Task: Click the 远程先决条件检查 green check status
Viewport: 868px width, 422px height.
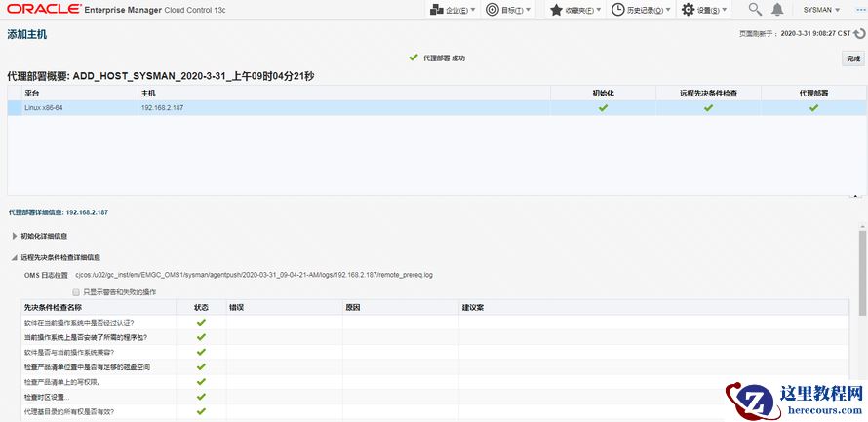Action: pos(708,108)
